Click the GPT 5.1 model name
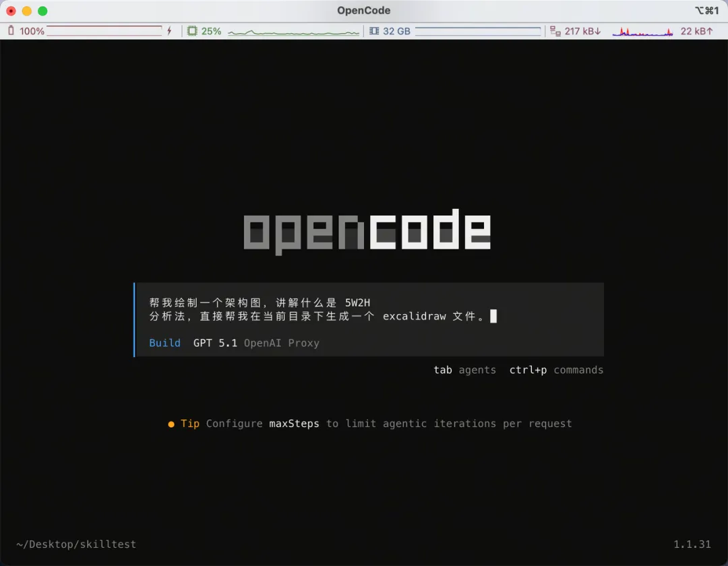 pyautogui.click(x=215, y=343)
